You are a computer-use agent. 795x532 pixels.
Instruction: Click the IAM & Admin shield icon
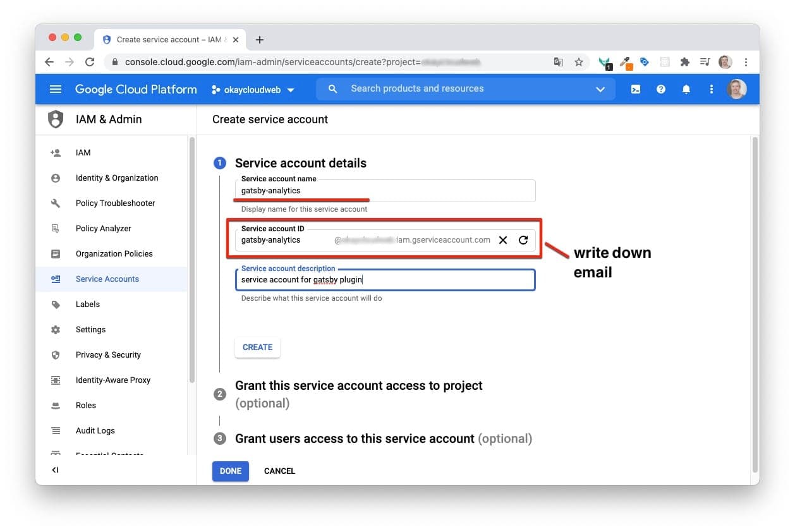[x=56, y=119]
